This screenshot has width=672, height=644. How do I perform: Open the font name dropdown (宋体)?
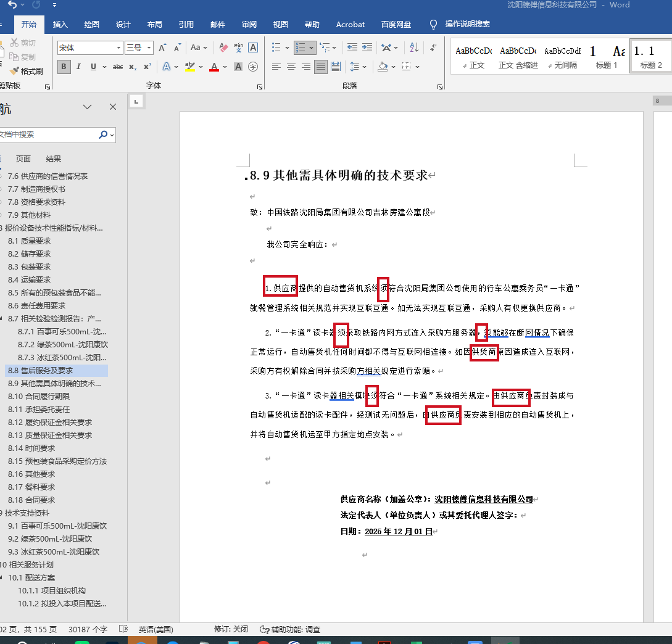(118, 47)
